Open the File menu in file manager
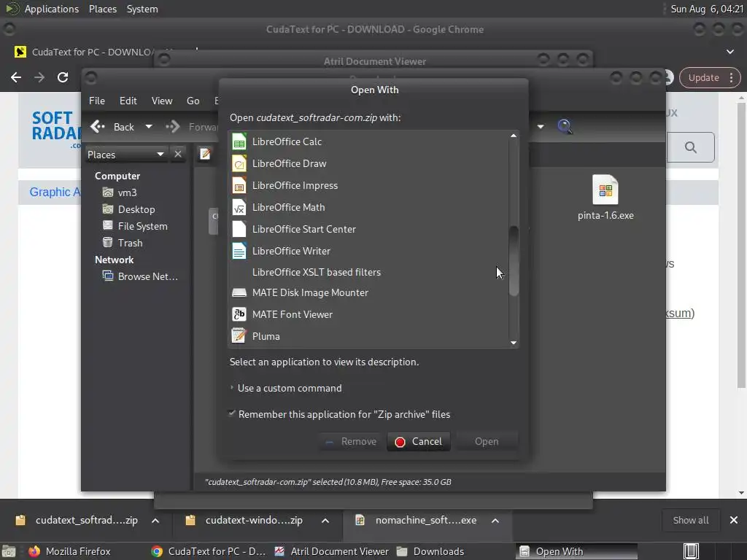The width and height of the screenshot is (747, 560). (97, 101)
